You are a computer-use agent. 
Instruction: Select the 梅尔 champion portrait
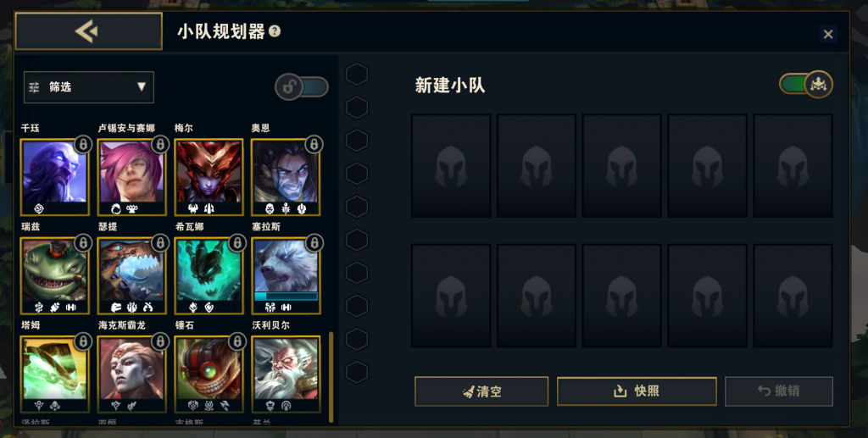(209, 177)
